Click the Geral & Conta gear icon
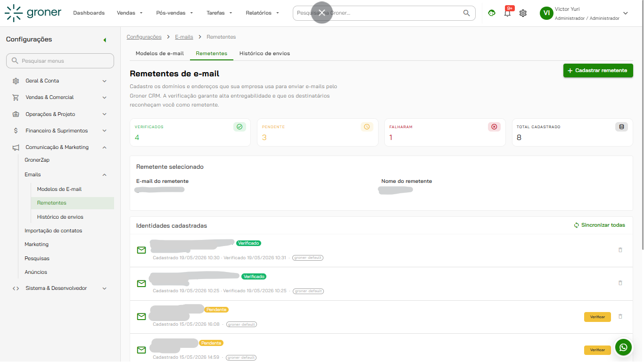Image resolution: width=644 pixels, height=362 pixels. point(16,81)
